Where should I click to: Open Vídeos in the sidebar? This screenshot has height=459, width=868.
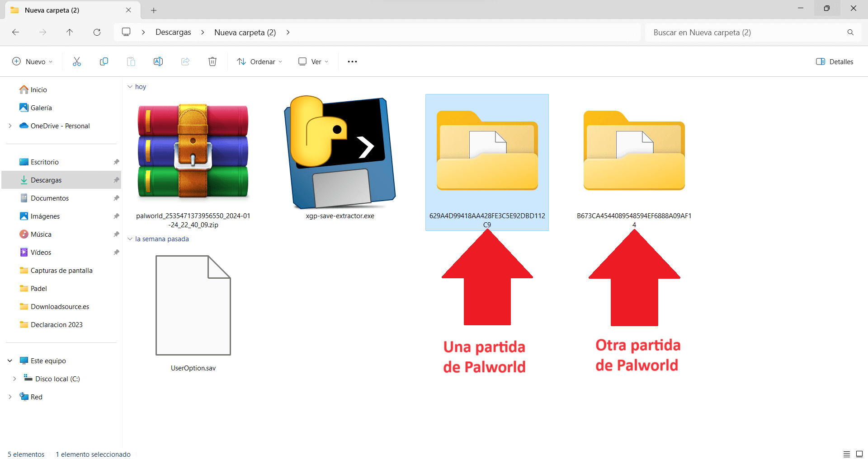(x=41, y=253)
